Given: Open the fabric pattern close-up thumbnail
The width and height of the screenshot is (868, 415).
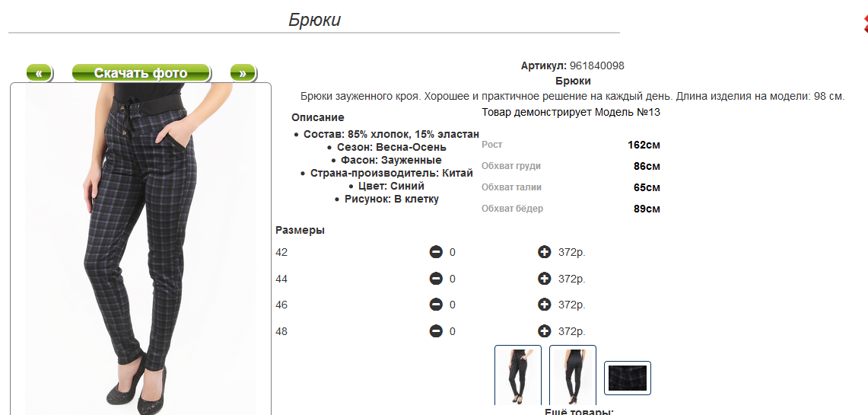Looking at the screenshot, I should (627, 378).
